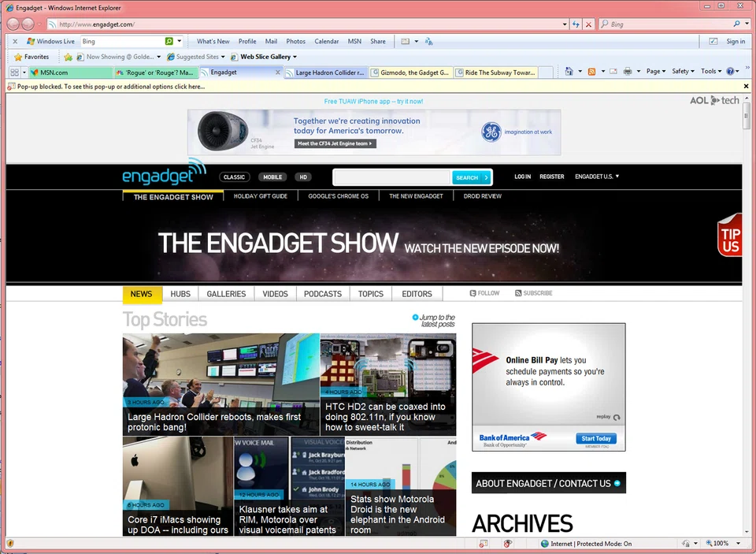Open the Page dropdown menu

coord(654,72)
